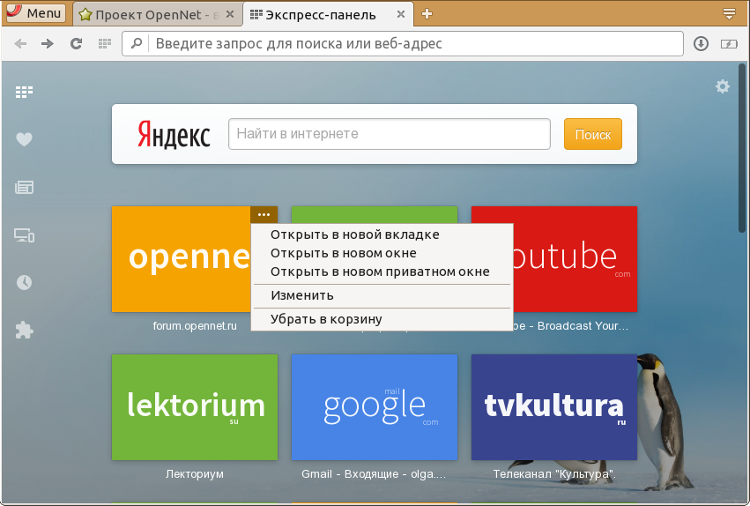Open Speed Dial from the sidebar grid icon
The height and width of the screenshot is (506, 750).
tap(24, 92)
